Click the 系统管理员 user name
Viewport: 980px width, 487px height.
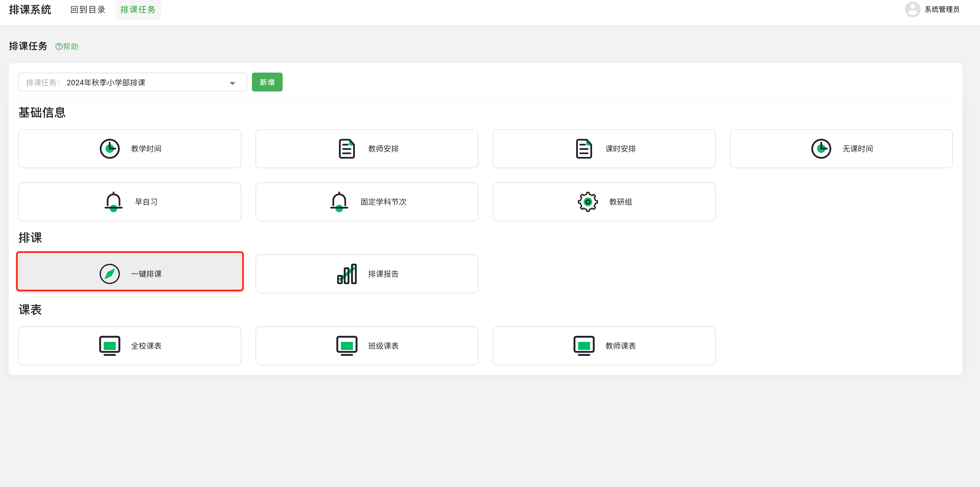click(x=942, y=9)
